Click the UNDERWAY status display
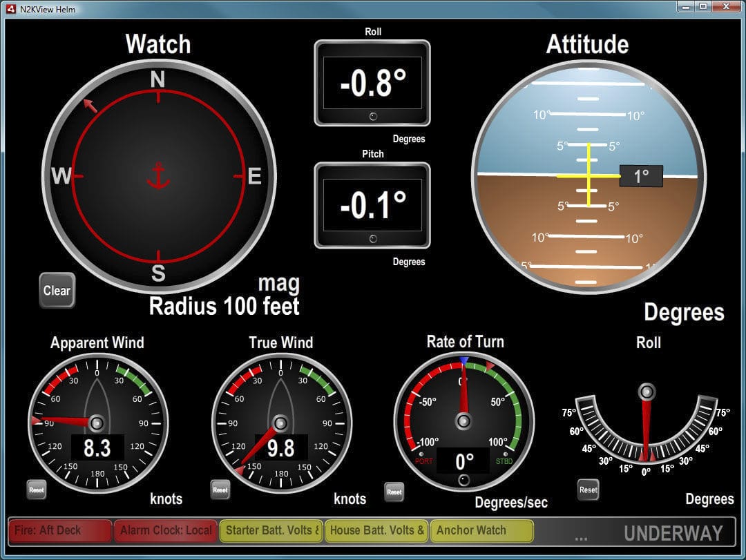Viewport: 746px width, 560px height. (x=673, y=532)
